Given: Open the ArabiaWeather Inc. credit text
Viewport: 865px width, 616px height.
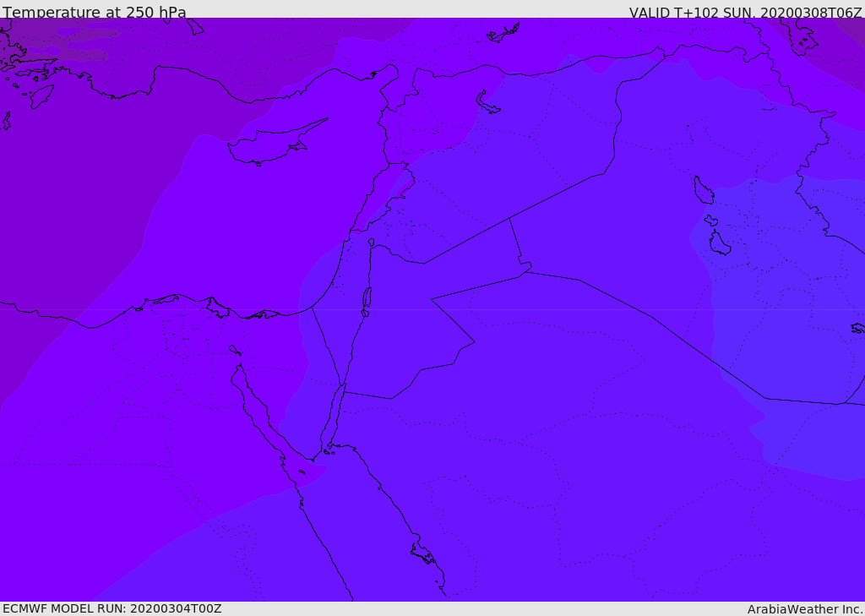Looking at the screenshot, I should pos(805,608).
